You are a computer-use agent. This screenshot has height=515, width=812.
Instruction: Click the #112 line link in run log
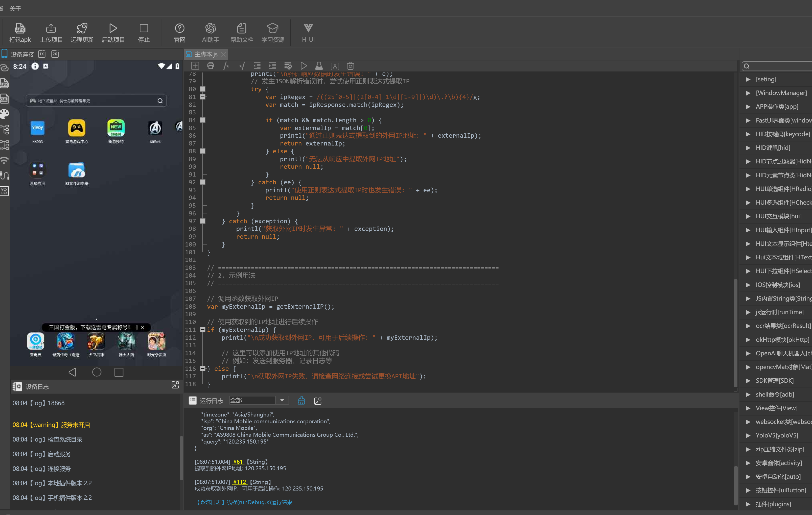point(239,482)
